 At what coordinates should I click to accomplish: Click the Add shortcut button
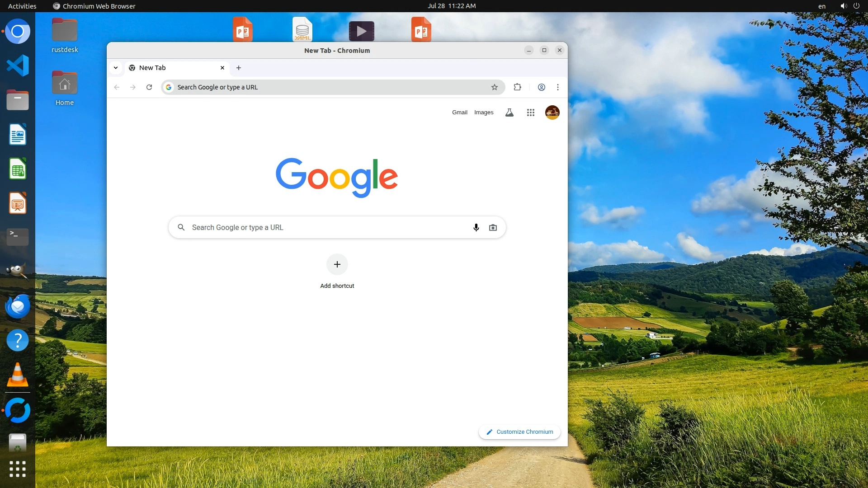click(x=337, y=265)
